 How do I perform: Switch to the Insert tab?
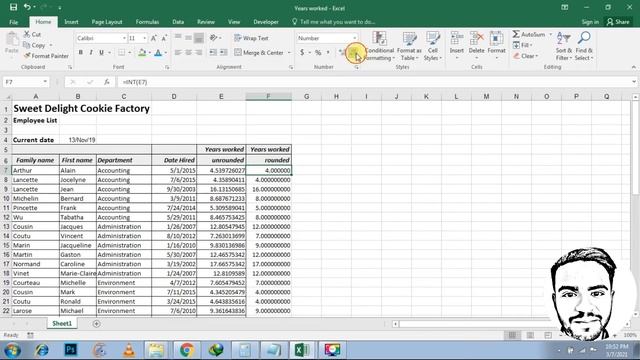point(71,22)
